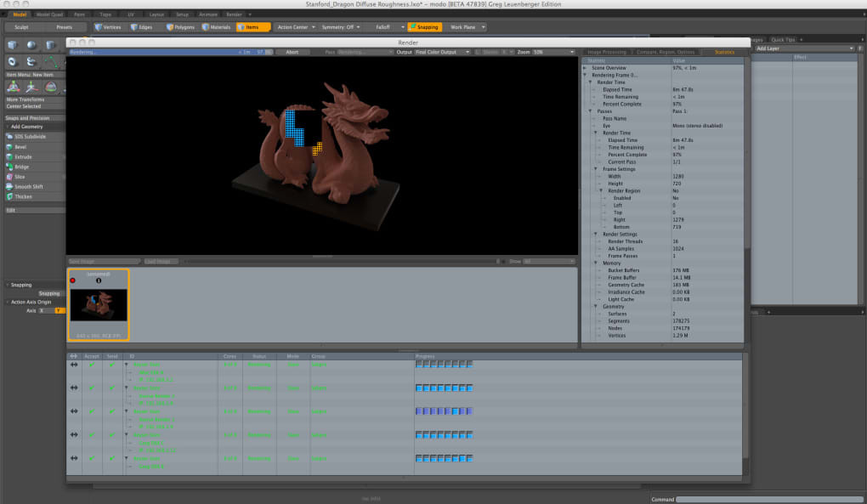
Task: Choose the SDS Subdivide tool
Action: point(35,137)
